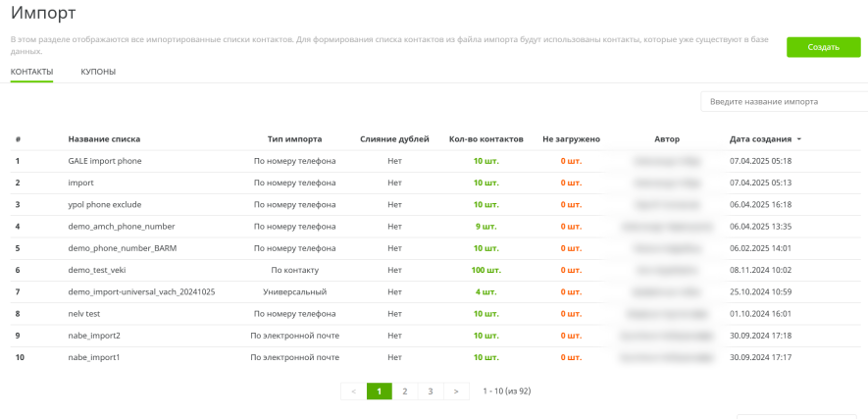The height and width of the screenshot is (419, 868).
Task: Click the Кол-во контактов column header
Action: [x=485, y=139]
